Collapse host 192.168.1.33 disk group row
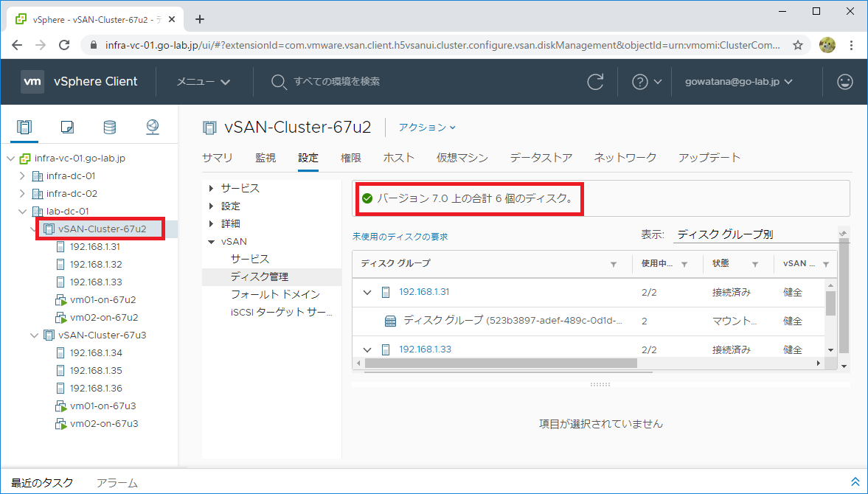 click(367, 349)
